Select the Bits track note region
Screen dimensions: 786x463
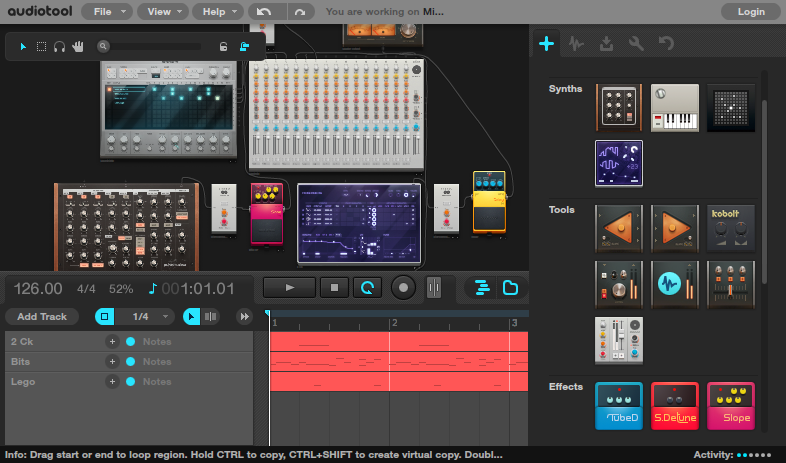point(399,362)
